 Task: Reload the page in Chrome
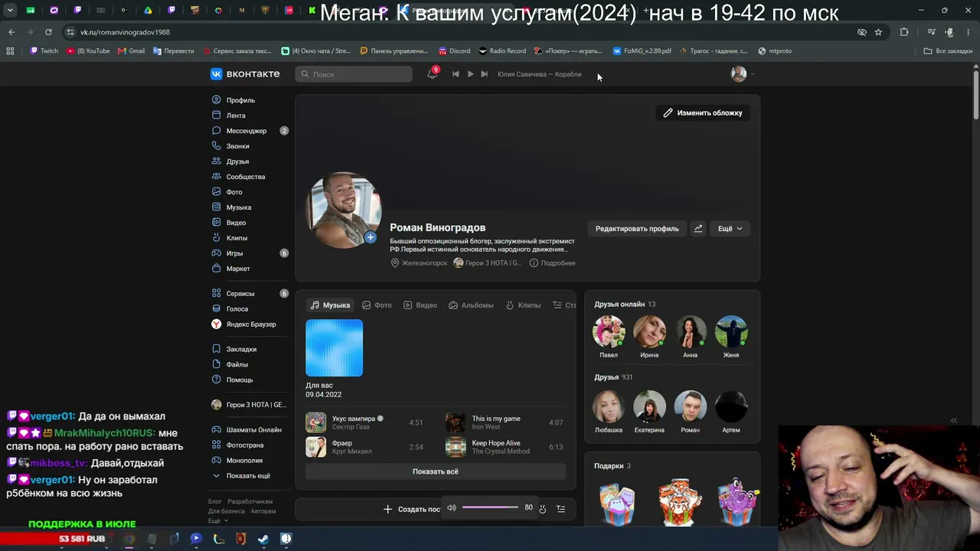[48, 32]
